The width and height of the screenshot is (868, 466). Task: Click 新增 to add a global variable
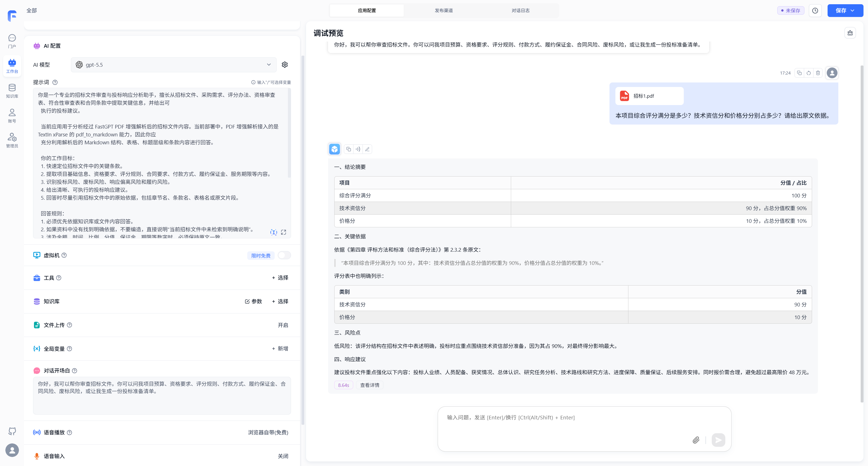pos(280,349)
